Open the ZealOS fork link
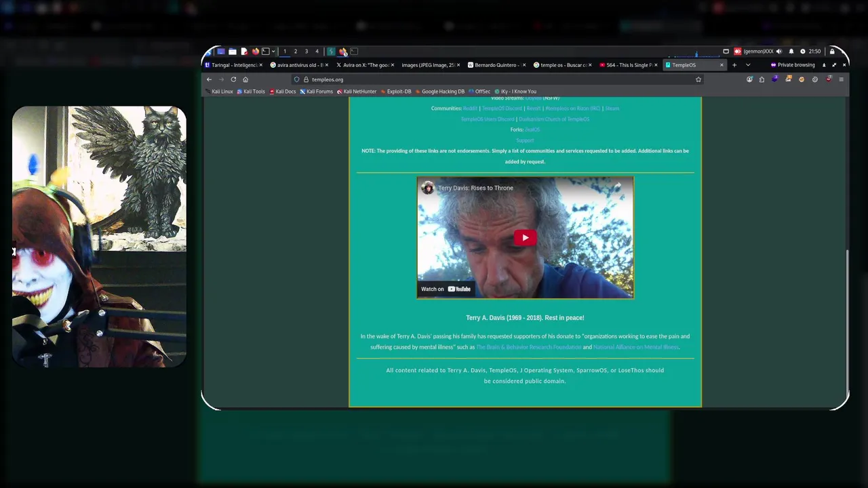868x488 pixels. point(532,129)
